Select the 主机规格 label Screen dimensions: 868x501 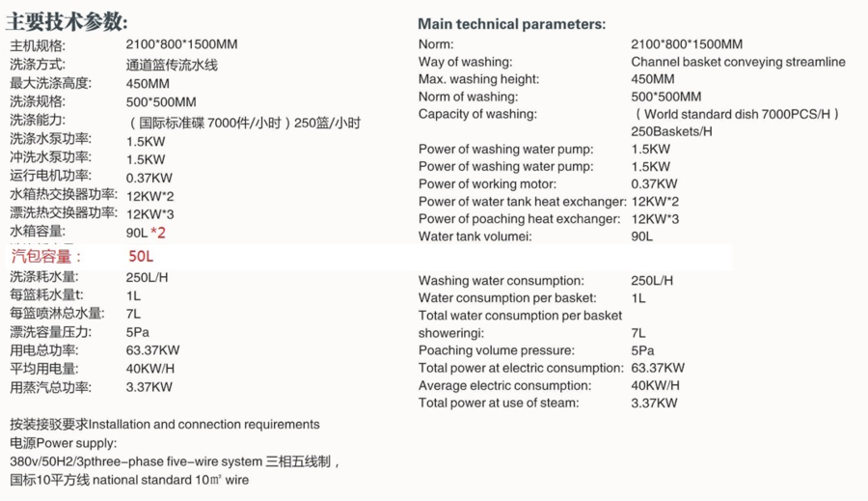coord(38,45)
